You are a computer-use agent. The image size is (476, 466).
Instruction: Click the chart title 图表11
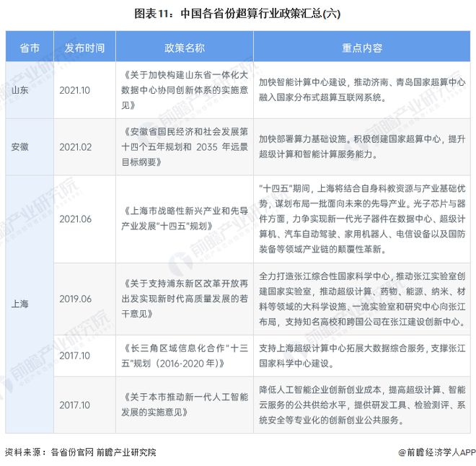pos(237,14)
